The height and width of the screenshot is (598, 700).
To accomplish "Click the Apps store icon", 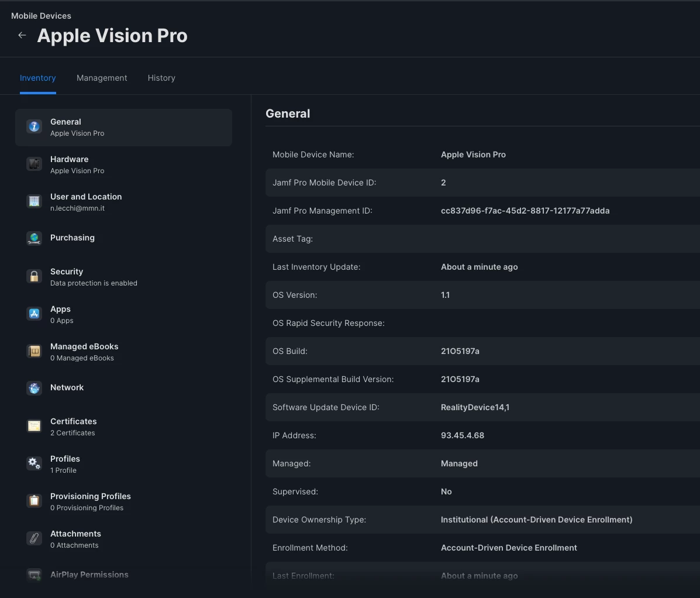I will point(35,314).
